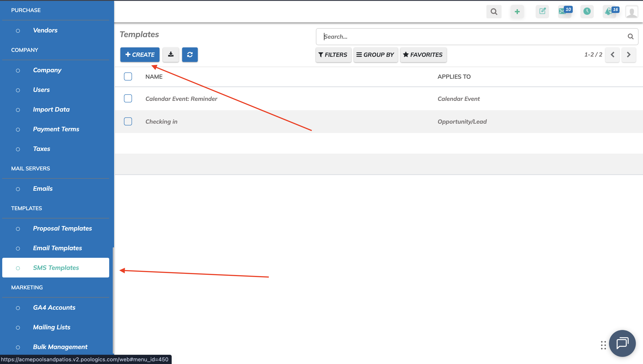The image size is (643, 364).
Task: Click the Create button
Action: [x=140, y=55]
